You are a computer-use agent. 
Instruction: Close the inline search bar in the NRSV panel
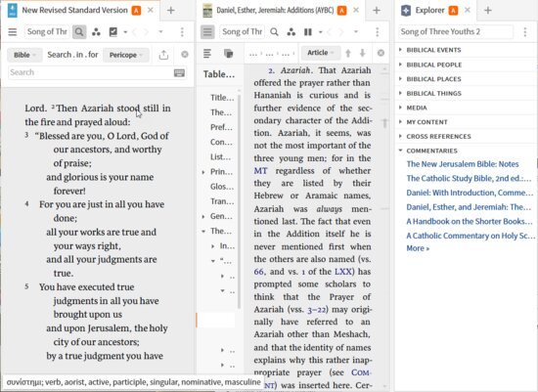tap(185, 55)
